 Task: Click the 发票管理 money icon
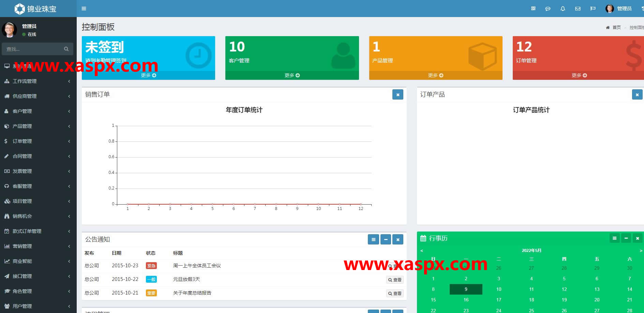[7, 171]
